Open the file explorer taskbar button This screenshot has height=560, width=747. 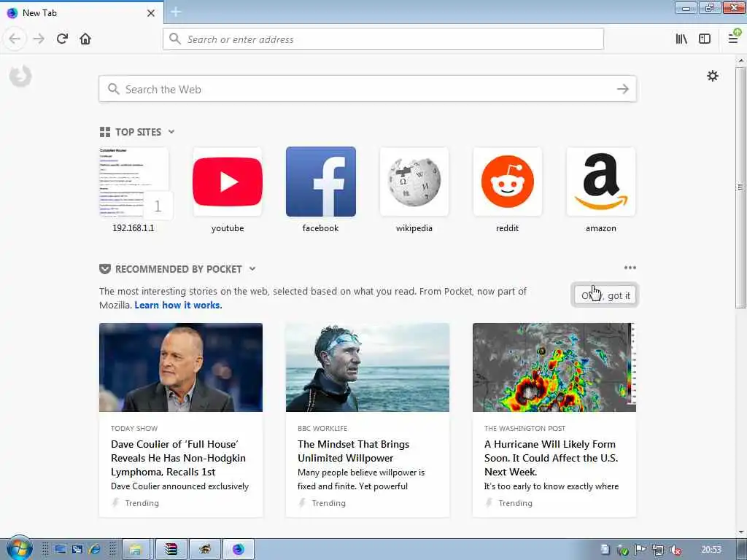tap(136, 550)
